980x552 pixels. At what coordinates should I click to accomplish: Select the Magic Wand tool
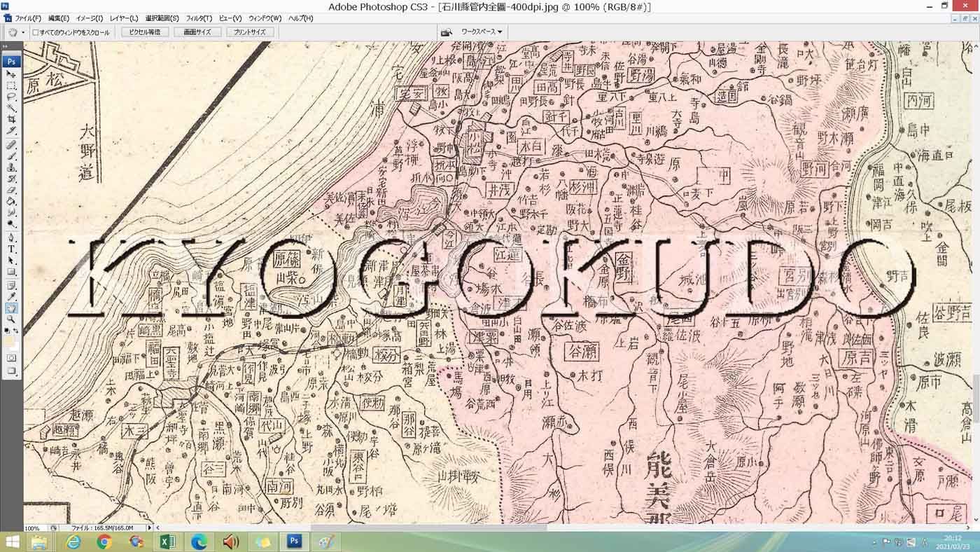click(x=11, y=109)
